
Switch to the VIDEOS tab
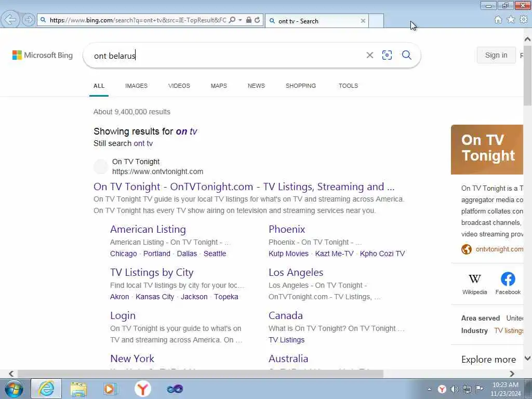179,86
